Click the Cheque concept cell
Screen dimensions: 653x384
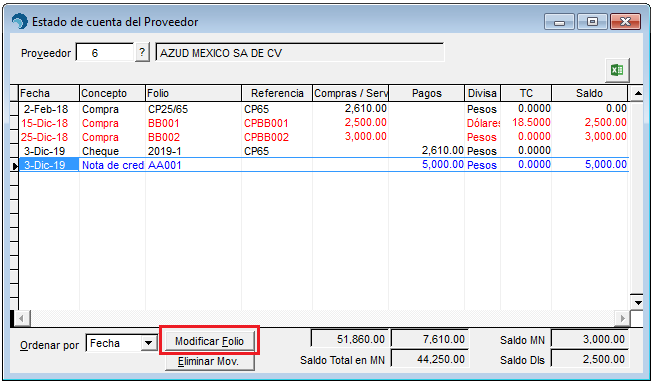pos(112,151)
